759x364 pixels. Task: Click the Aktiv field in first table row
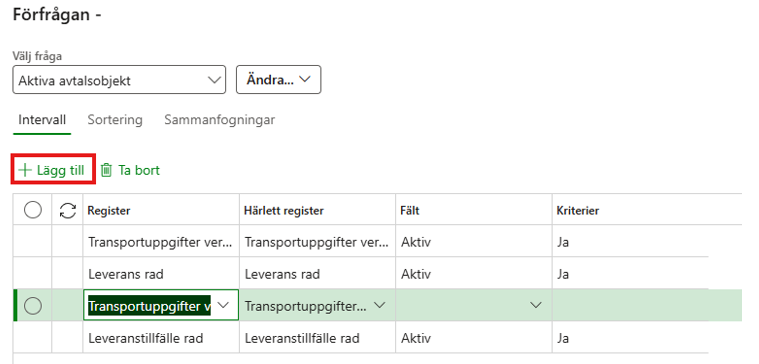[x=473, y=242]
